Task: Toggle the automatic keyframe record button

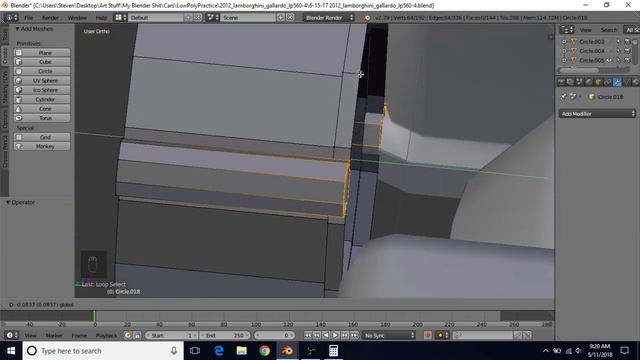Action: tap(427, 335)
